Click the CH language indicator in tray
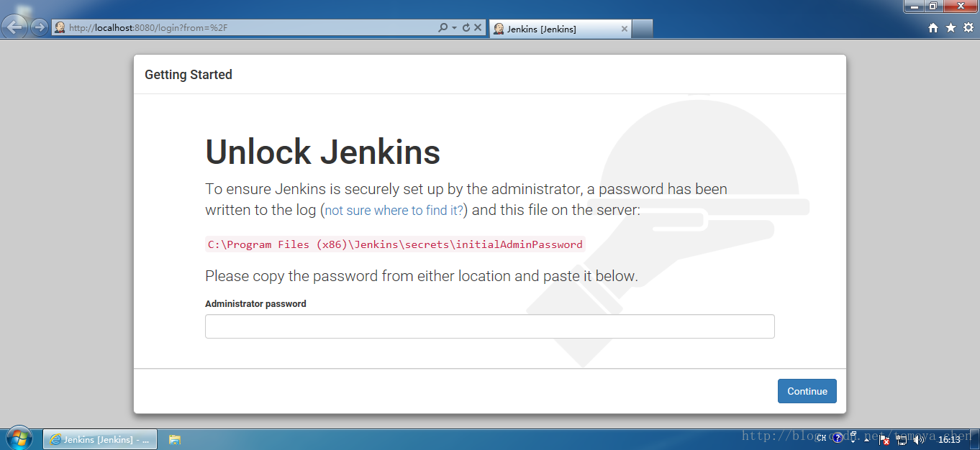Screen dimensions: 980x450 point(821,438)
